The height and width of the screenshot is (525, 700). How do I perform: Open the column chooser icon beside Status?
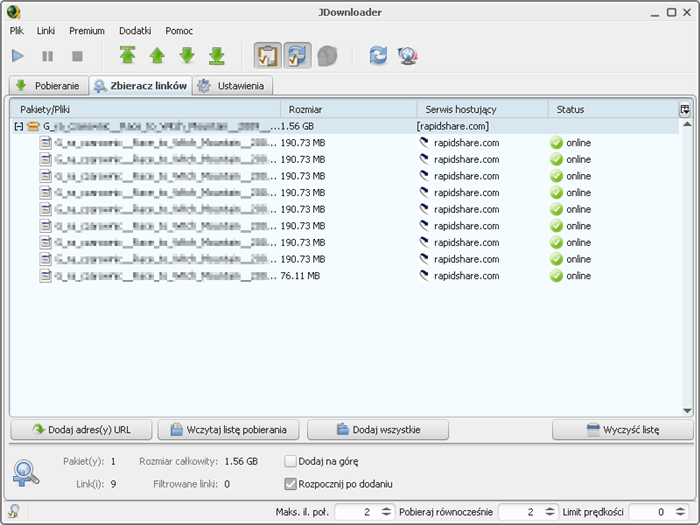685,109
